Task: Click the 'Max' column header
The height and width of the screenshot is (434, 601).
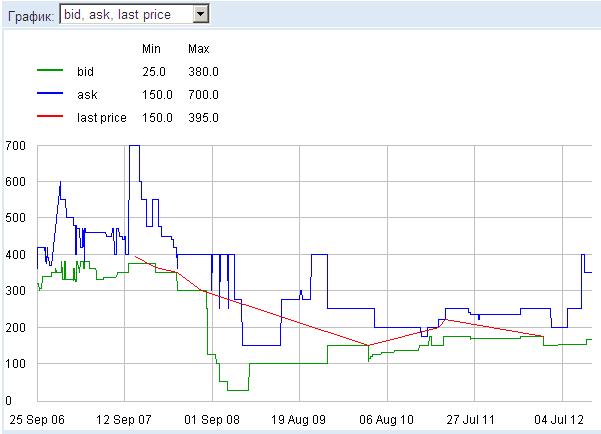Action: coord(199,49)
